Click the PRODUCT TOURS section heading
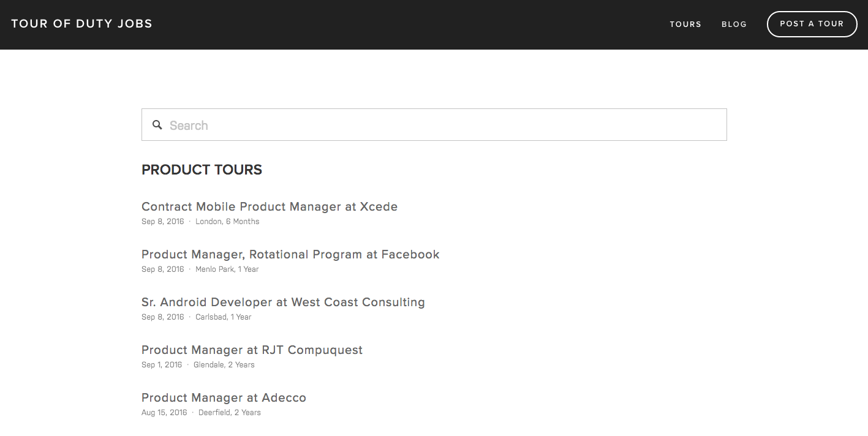Viewport: 868px width, 436px height. click(202, 170)
